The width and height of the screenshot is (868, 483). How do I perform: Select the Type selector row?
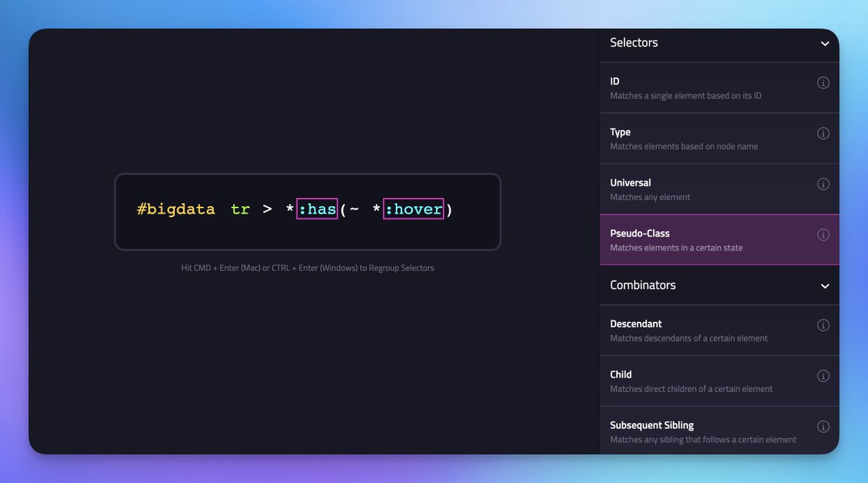[x=720, y=139]
